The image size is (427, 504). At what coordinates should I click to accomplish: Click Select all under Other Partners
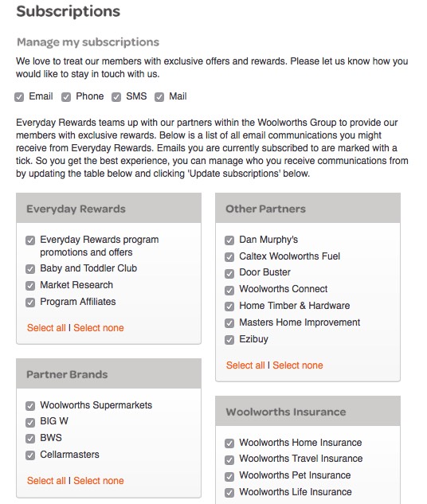click(245, 365)
